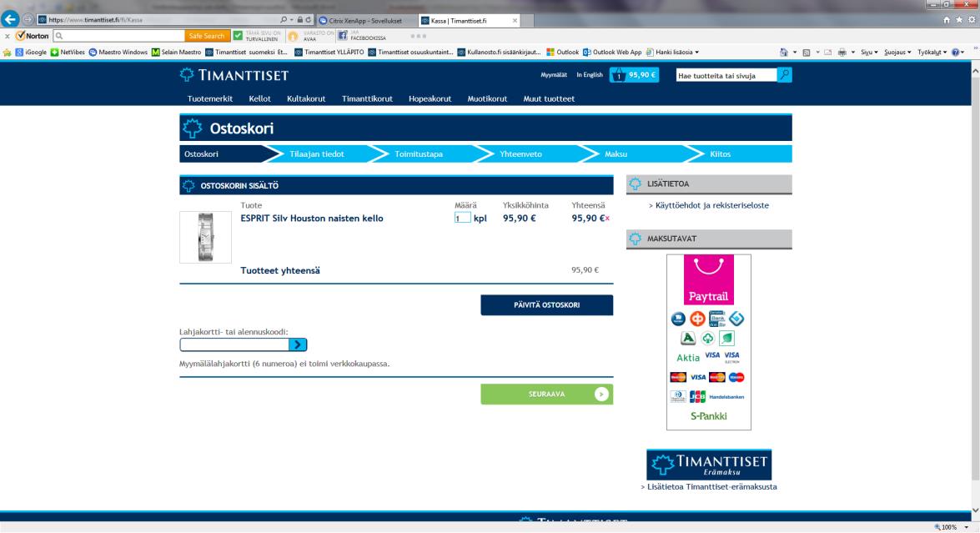Click the shopping cart icon showing 95,90 €

tap(634, 75)
